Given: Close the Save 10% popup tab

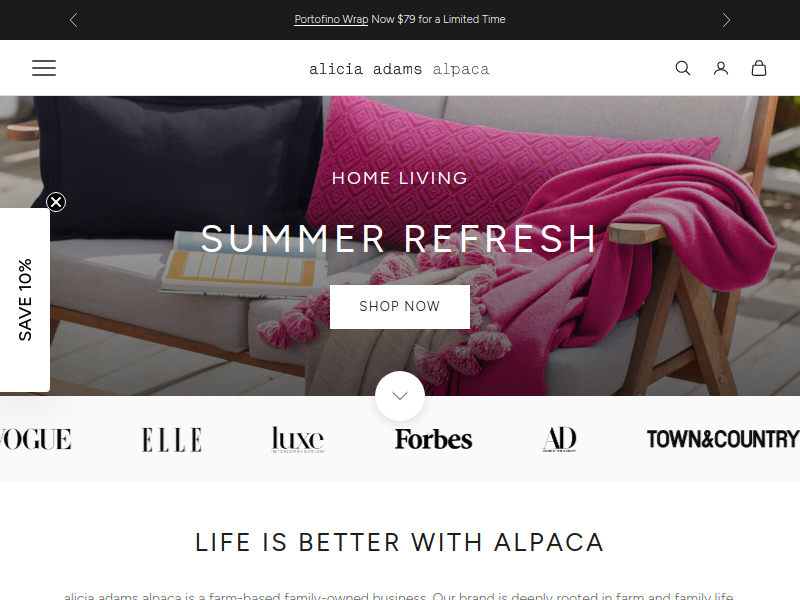Looking at the screenshot, I should tap(56, 202).
